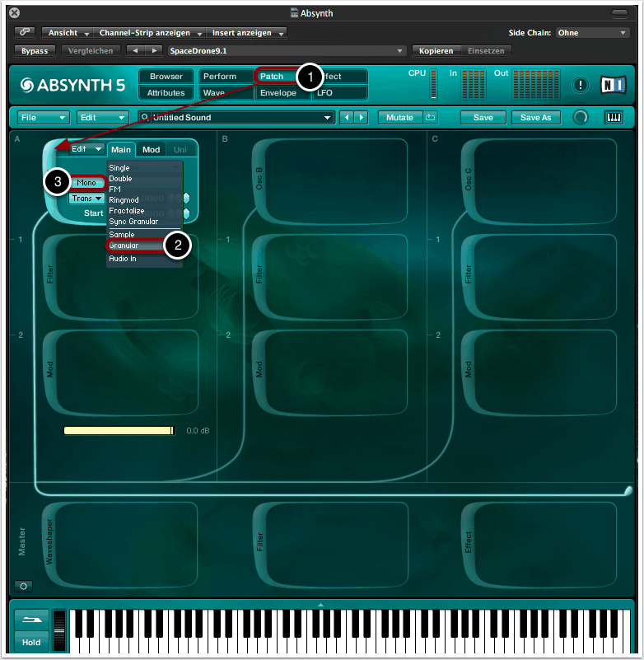Image resolution: width=644 pixels, height=660 pixels.
Task: Click the NI logo icon
Action: [x=614, y=85]
